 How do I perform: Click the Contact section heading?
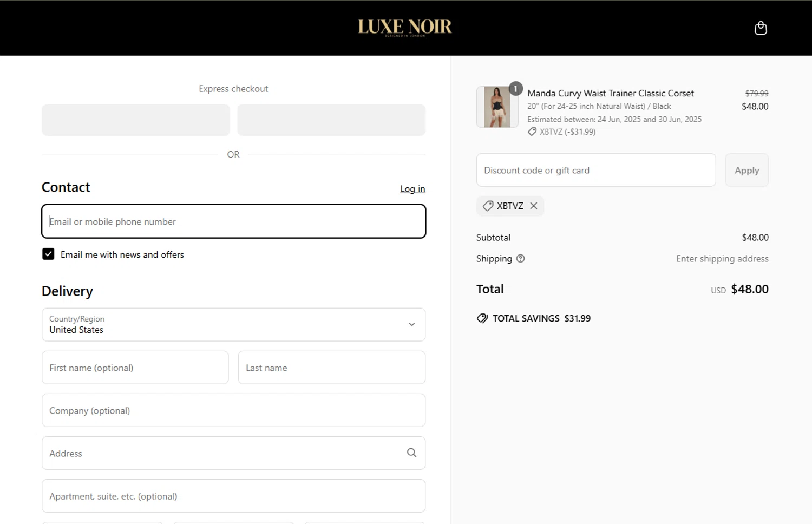point(66,187)
